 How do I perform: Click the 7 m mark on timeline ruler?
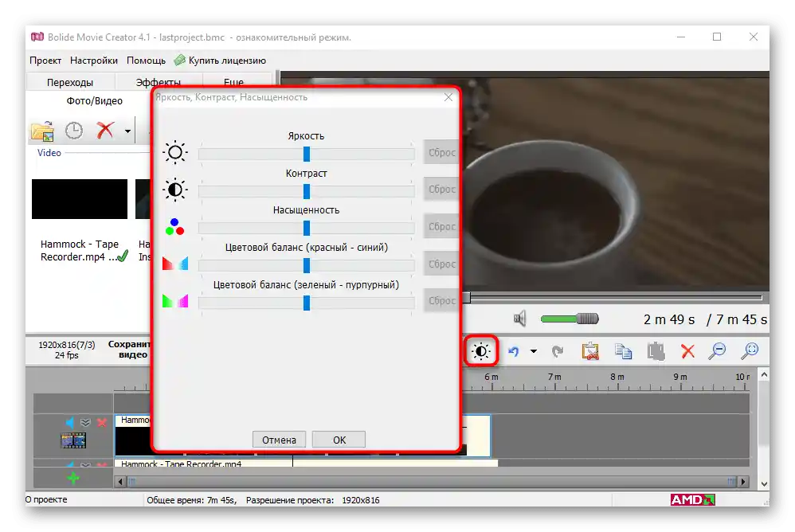[x=554, y=377]
